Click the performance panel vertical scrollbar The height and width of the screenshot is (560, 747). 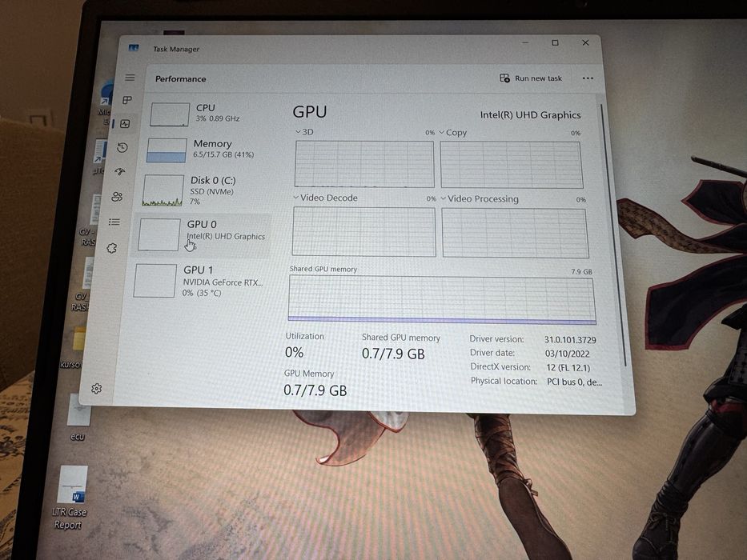pyautogui.click(x=612, y=236)
